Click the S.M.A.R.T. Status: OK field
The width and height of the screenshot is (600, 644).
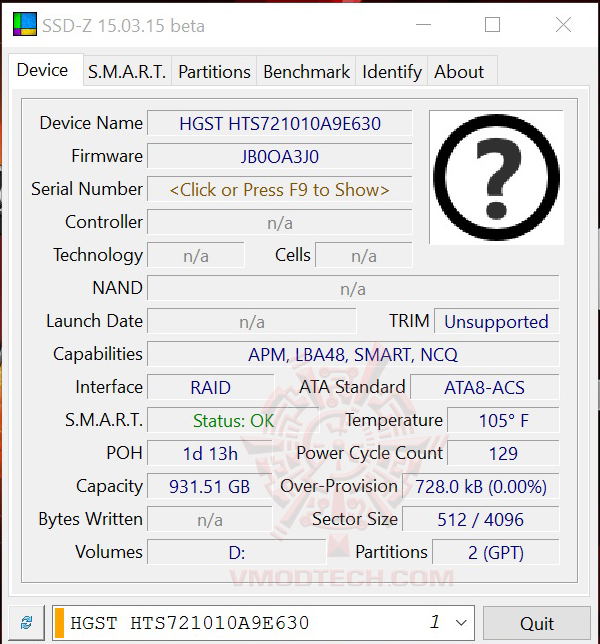(x=233, y=420)
